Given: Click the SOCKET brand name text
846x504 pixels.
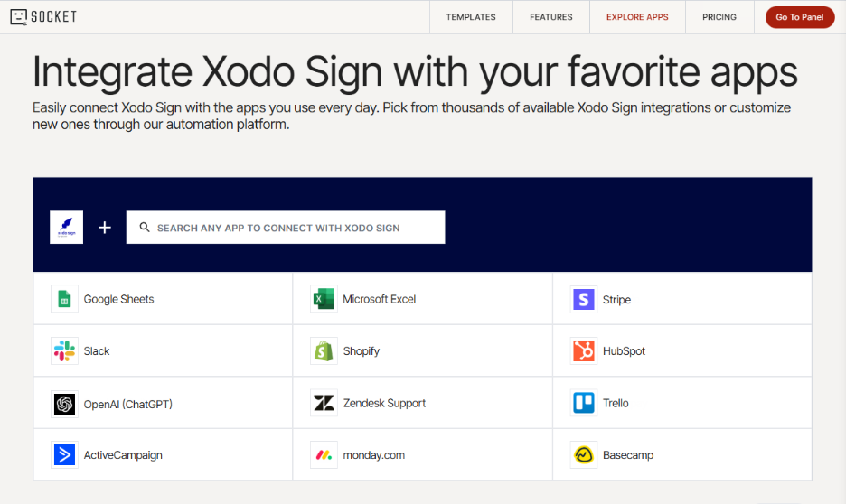Looking at the screenshot, I should [x=54, y=17].
